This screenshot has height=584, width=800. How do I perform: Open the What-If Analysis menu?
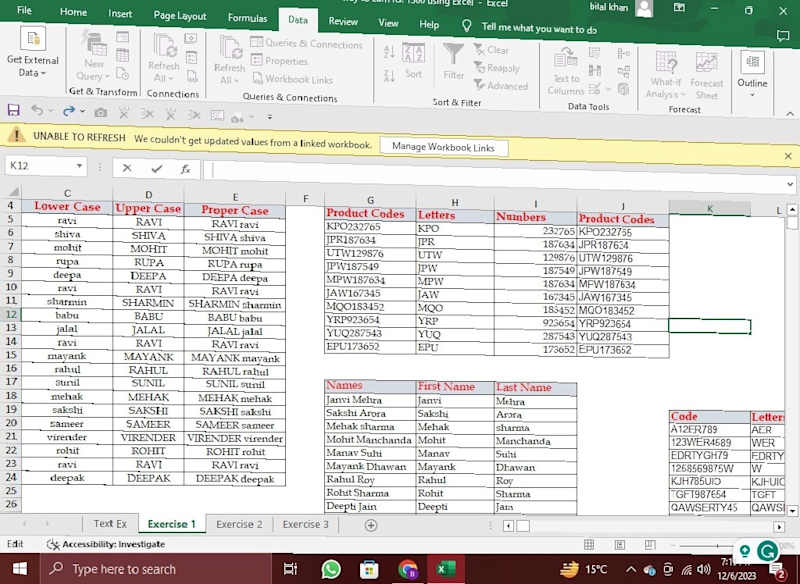pos(666,74)
